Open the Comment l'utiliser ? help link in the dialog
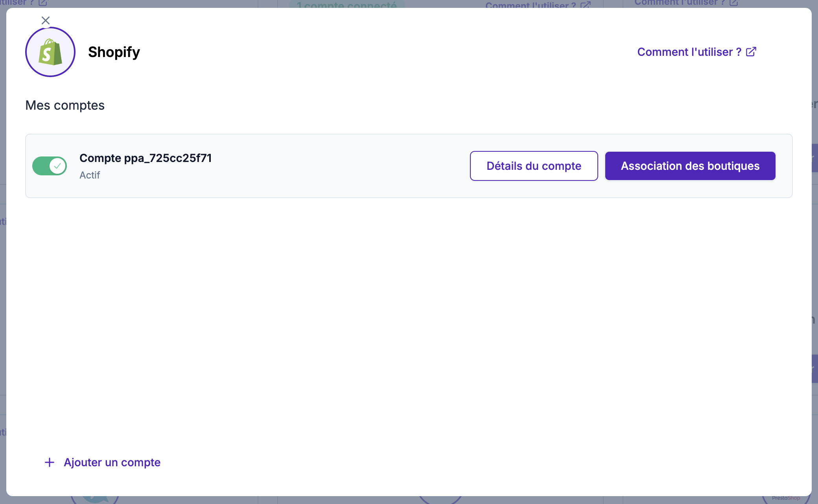Image resolution: width=818 pixels, height=504 pixels. tap(689, 52)
